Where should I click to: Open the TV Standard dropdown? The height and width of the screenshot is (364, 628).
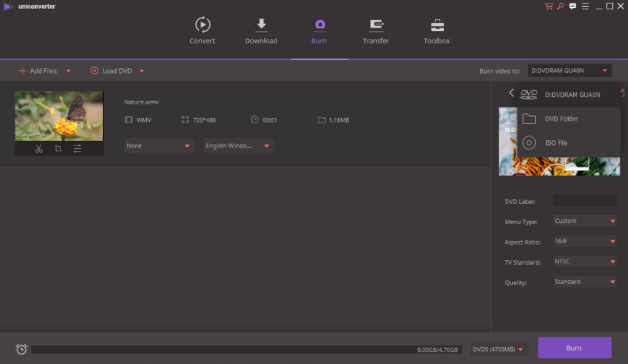(585, 261)
